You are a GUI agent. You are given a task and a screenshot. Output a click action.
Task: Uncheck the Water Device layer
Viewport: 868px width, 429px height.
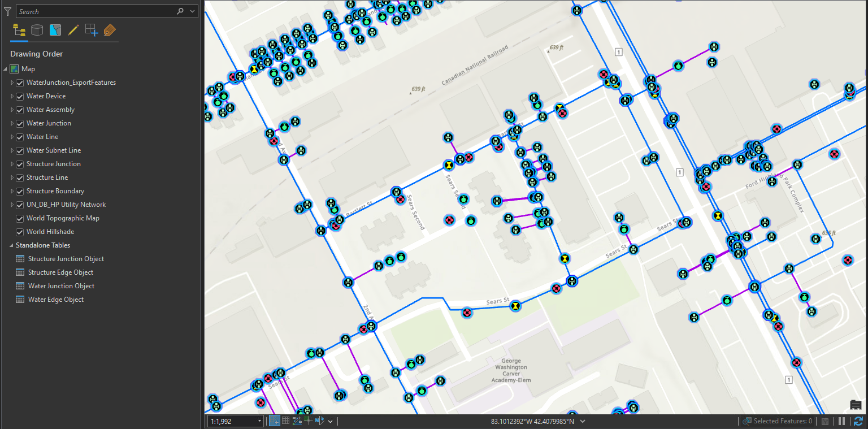(x=20, y=96)
